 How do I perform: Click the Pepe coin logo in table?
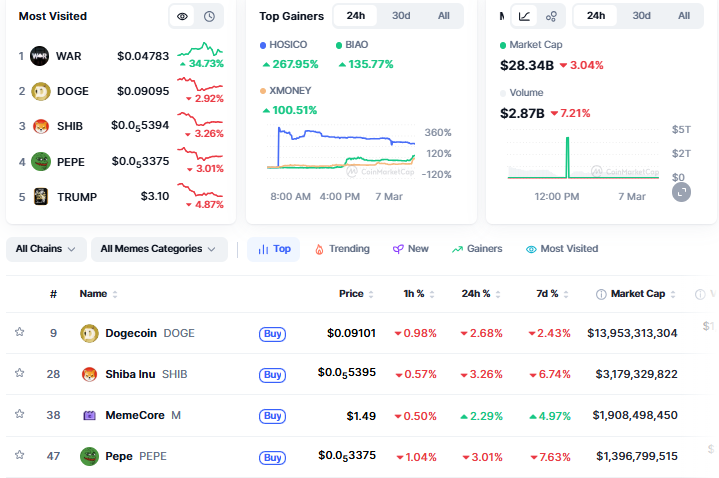tap(88, 456)
